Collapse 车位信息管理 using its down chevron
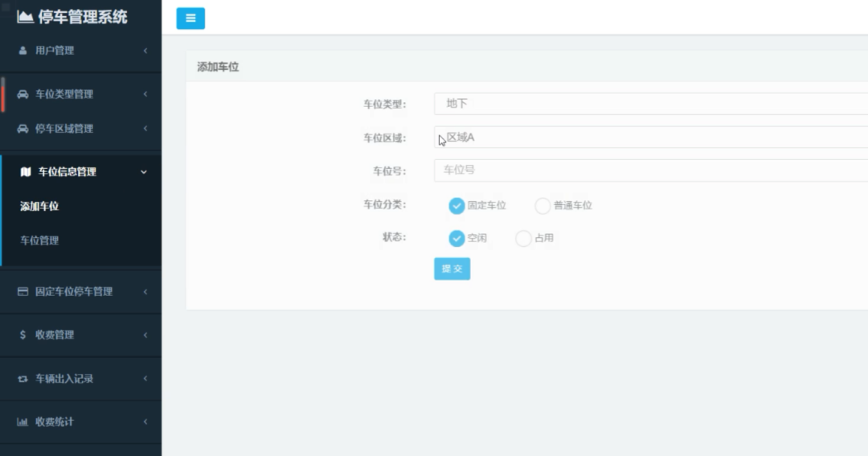Viewport: 868px width, 456px height. (x=144, y=172)
